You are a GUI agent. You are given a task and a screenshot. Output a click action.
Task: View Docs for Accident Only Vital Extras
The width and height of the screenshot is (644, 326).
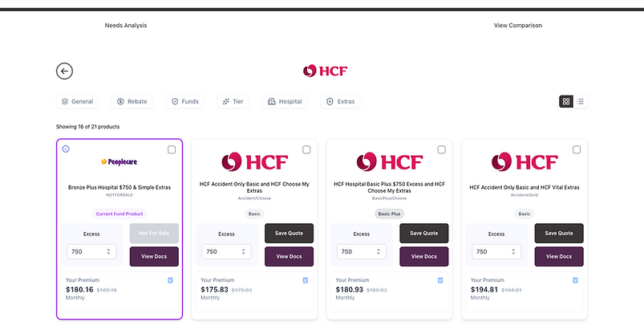click(x=559, y=256)
